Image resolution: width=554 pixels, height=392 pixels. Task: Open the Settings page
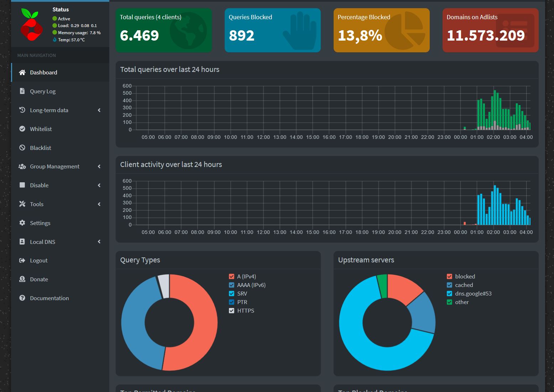[x=60, y=223]
